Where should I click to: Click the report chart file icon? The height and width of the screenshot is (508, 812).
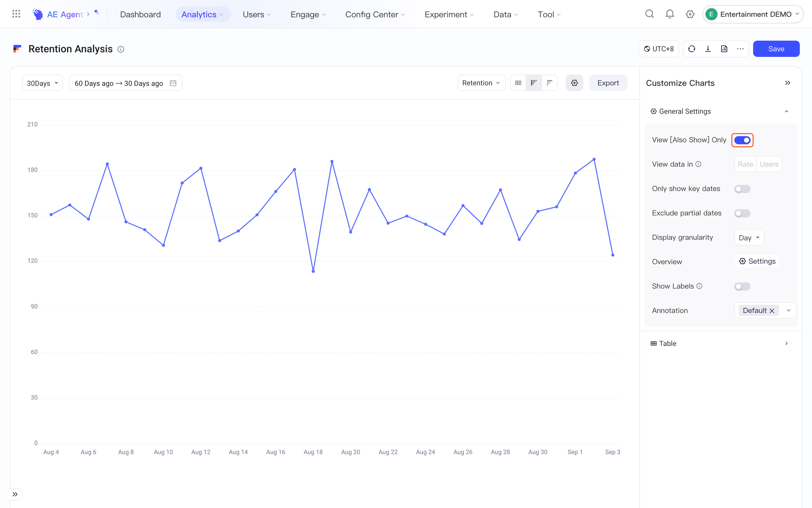(x=724, y=49)
